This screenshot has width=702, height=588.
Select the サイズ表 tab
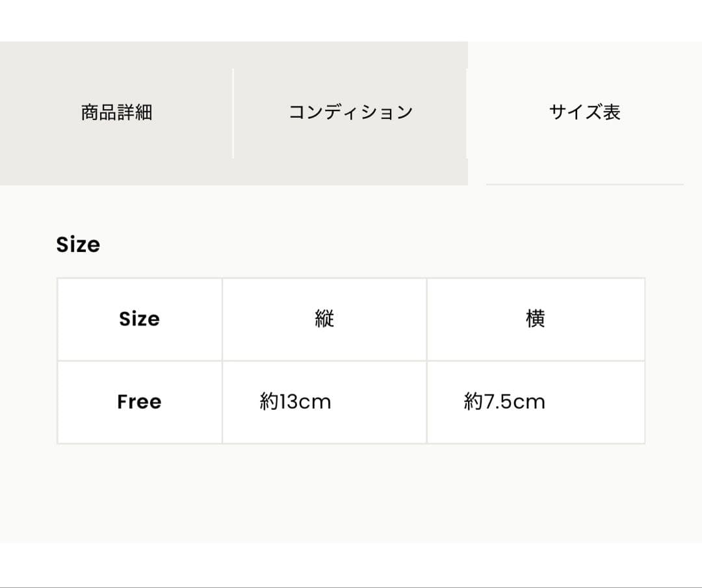point(584,112)
